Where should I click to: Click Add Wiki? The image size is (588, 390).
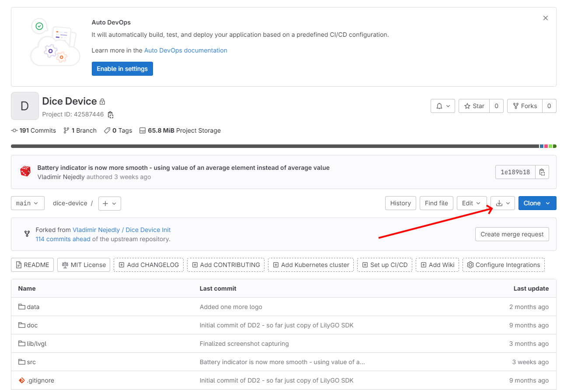[x=437, y=265]
